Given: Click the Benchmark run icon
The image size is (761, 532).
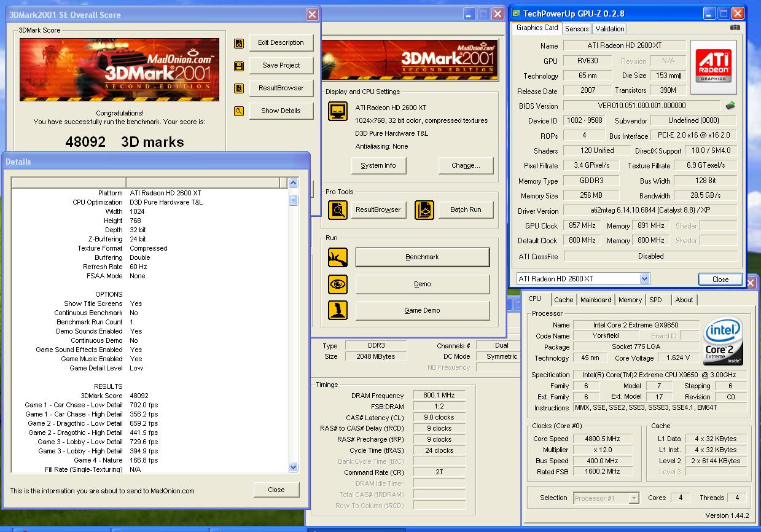Looking at the screenshot, I should 338,257.
